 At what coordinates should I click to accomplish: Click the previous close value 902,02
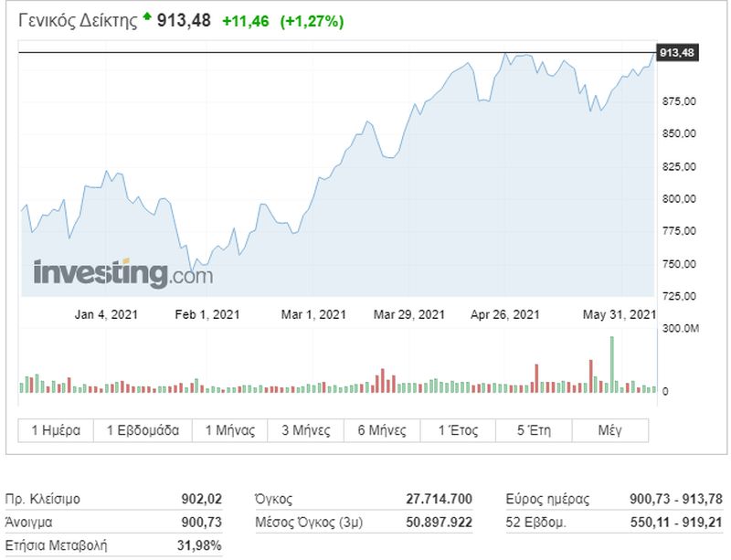[x=201, y=499]
